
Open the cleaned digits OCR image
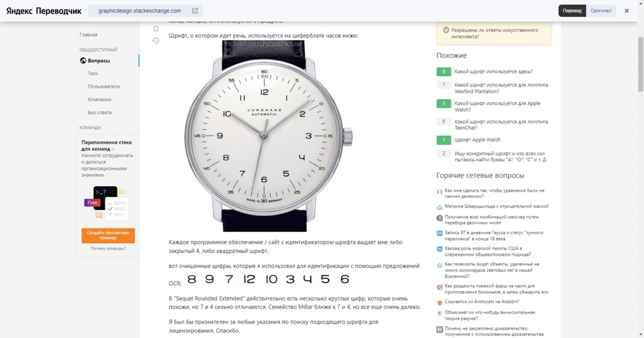pos(268,279)
